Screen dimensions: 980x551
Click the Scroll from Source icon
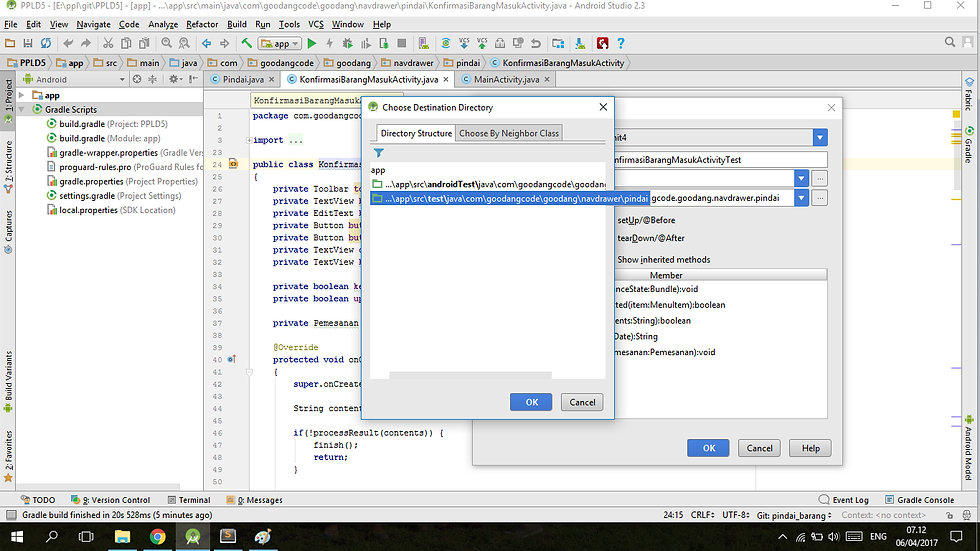pos(137,79)
